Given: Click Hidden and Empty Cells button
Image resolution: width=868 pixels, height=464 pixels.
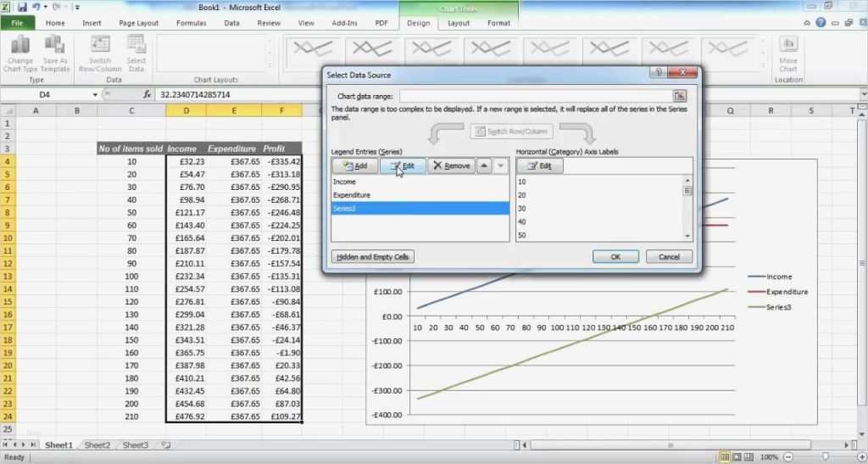Looking at the screenshot, I should coord(373,257).
